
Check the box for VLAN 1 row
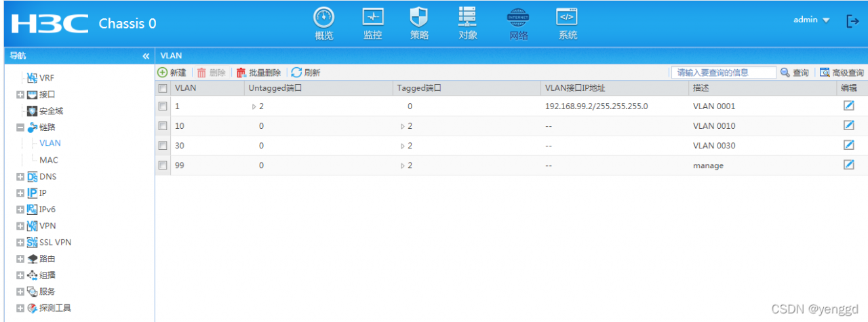pos(162,106)
